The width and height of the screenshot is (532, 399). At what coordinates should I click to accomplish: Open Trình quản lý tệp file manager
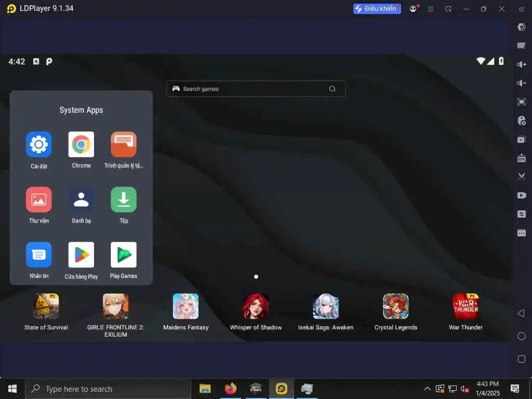124,144
